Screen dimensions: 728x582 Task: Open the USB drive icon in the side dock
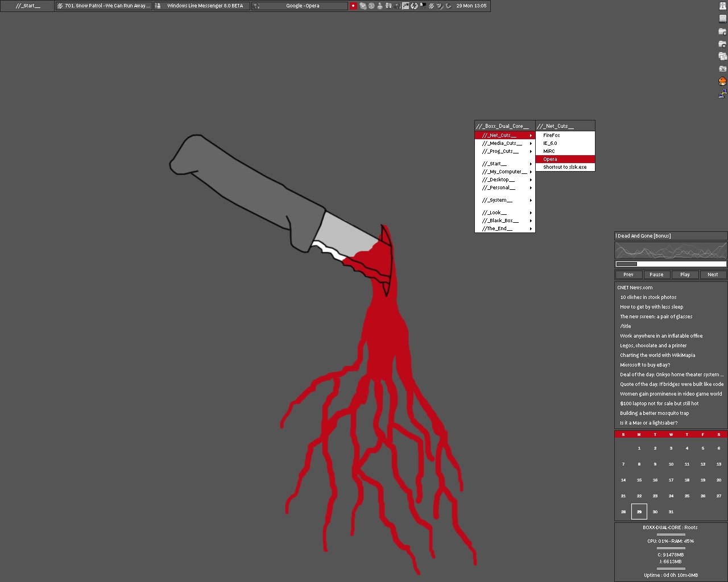(722, 6)
